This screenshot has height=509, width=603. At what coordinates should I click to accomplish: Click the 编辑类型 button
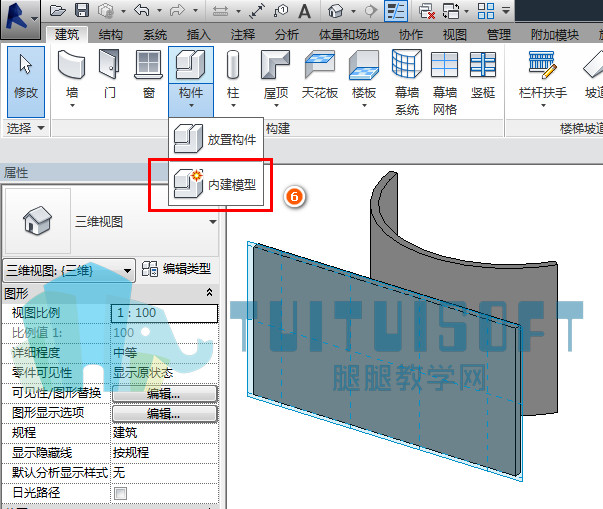[176, 269]
